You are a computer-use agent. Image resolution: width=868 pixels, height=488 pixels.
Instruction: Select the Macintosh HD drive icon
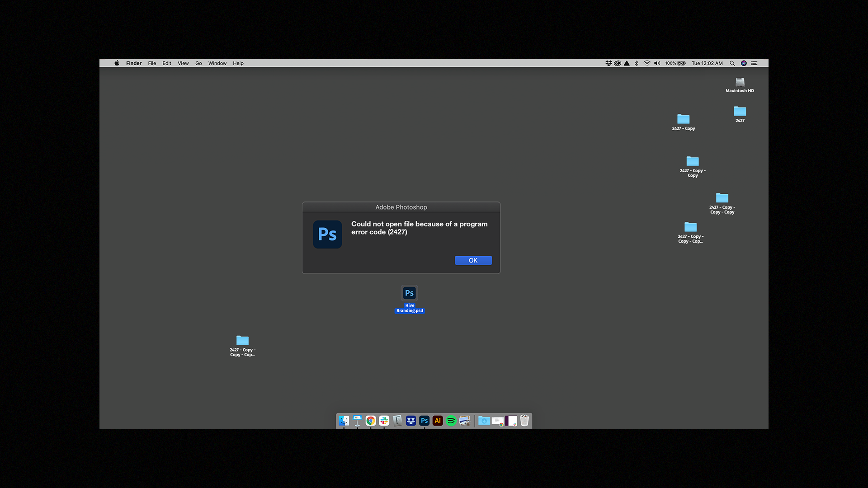740,82
